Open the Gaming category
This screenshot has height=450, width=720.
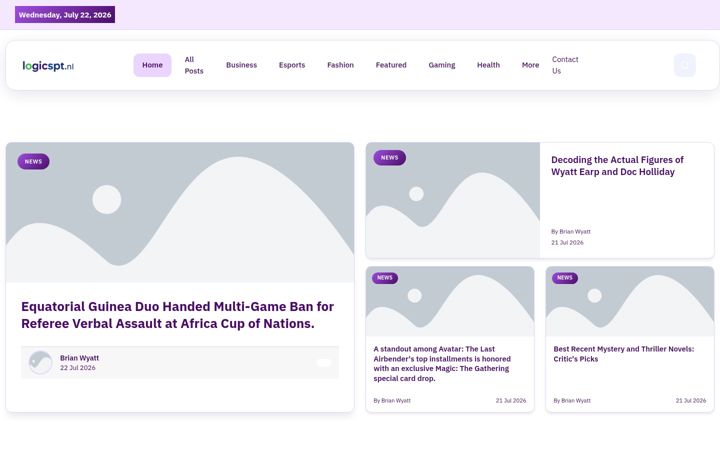pyautogui.click(x=442, y=65)
